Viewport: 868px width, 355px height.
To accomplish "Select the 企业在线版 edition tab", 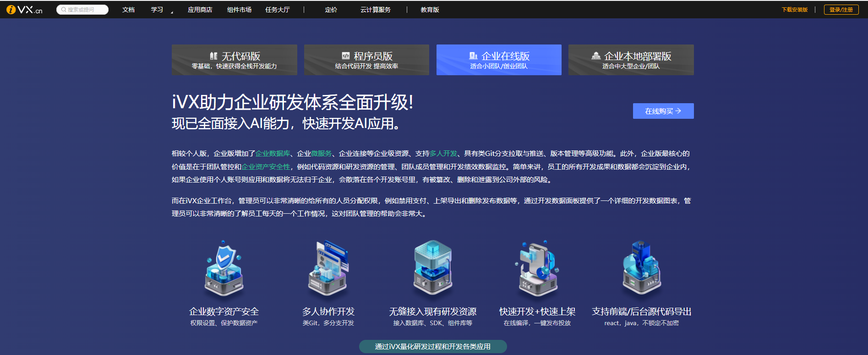I will [499, 60].
